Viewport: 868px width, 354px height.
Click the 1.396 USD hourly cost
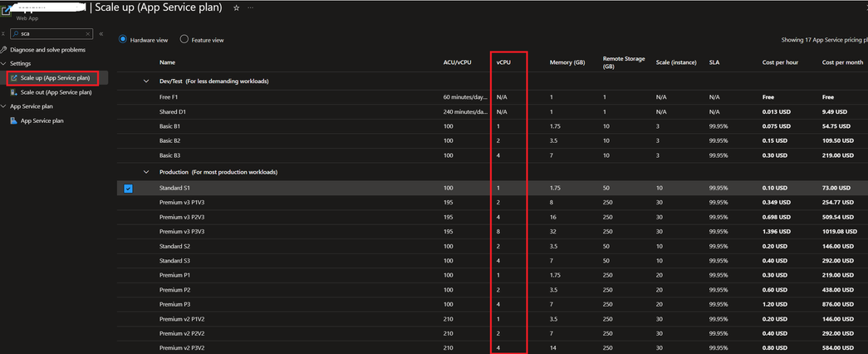(776, 232)
